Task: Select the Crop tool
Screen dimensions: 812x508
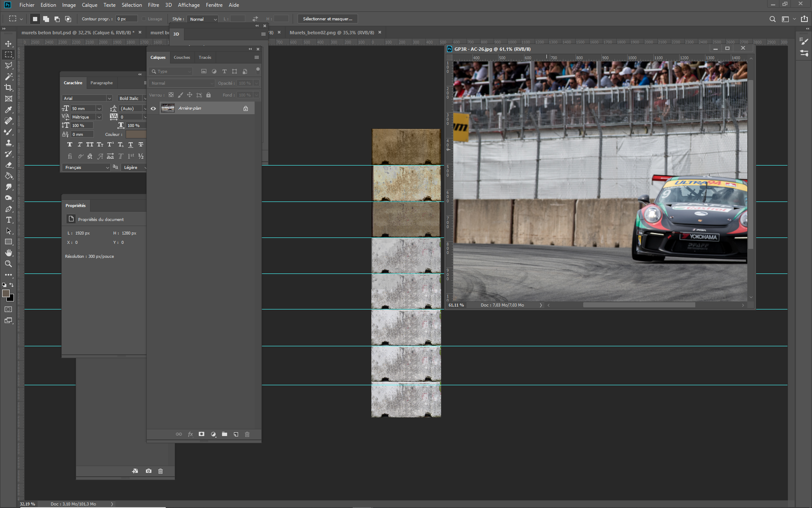Action: 8,88
